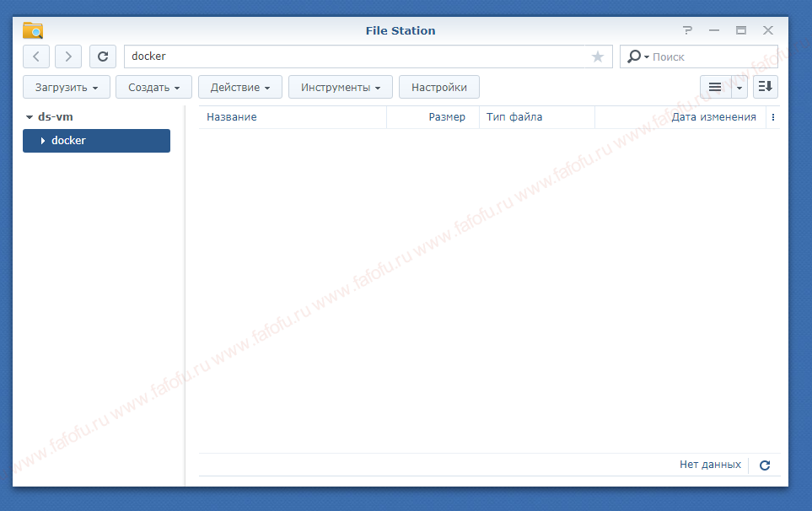Add docker path to favorites star
812x511 pixels.
pyautogui.click(x=598, y=56)
